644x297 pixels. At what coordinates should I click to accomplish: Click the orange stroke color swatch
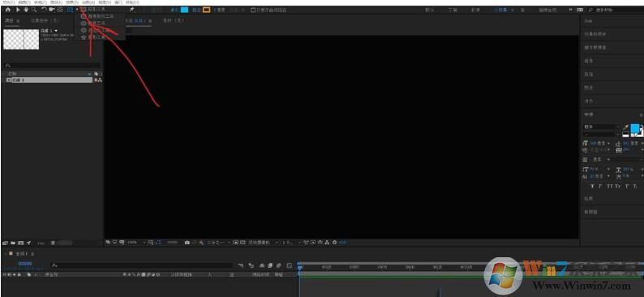pos(207,10)
